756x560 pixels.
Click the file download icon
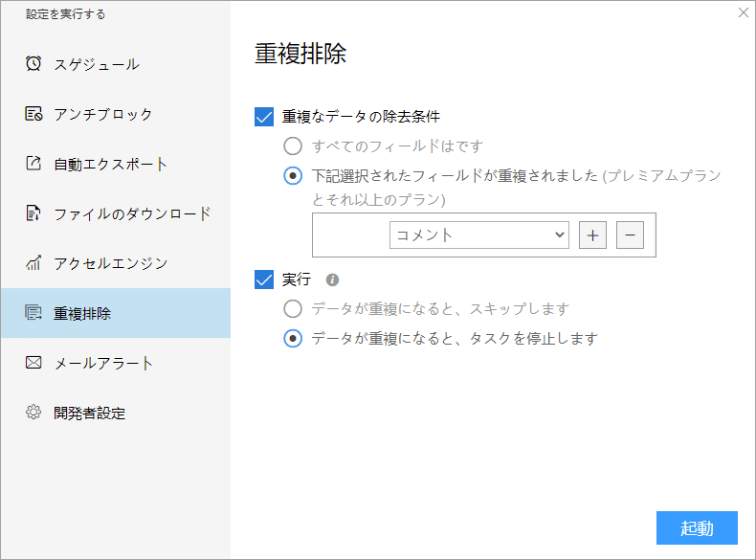click(x=33, y=213)
